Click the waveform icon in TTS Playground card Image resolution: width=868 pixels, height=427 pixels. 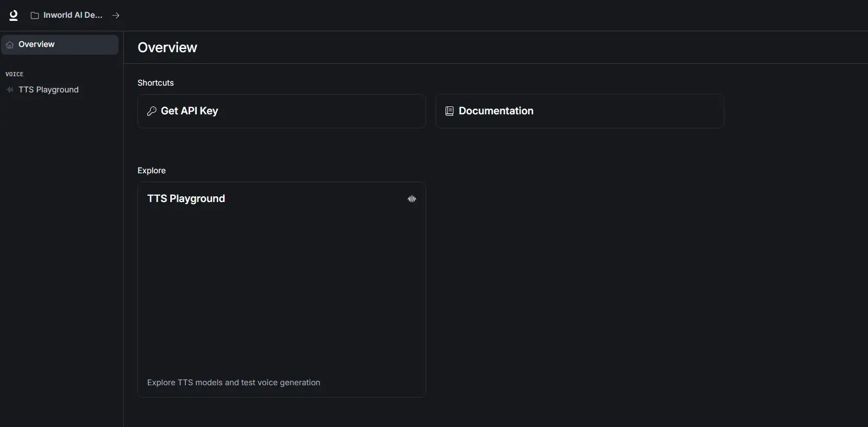[x=412, y=199]
